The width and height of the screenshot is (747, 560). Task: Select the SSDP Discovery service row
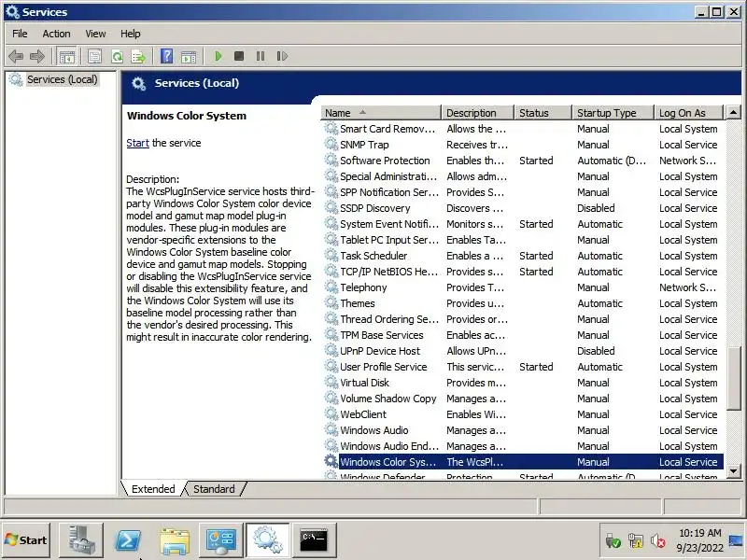point(522,208)
